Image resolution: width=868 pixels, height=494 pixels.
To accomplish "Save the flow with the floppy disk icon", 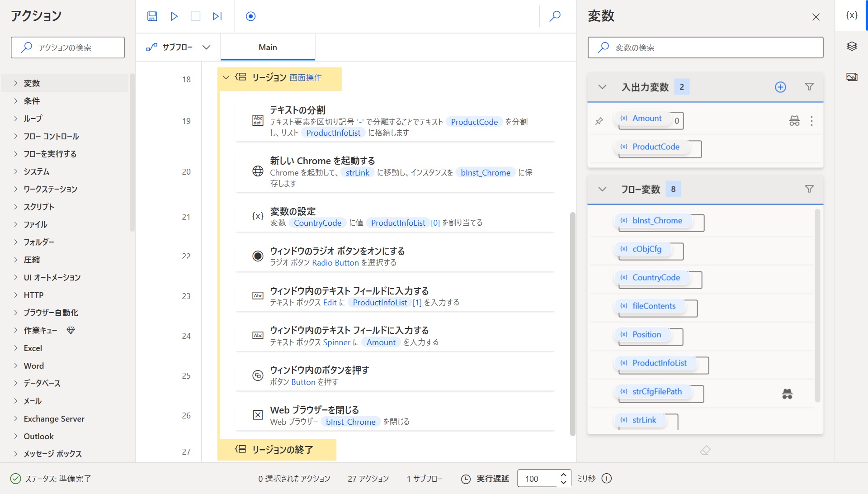I will click(x=152, y=16).
